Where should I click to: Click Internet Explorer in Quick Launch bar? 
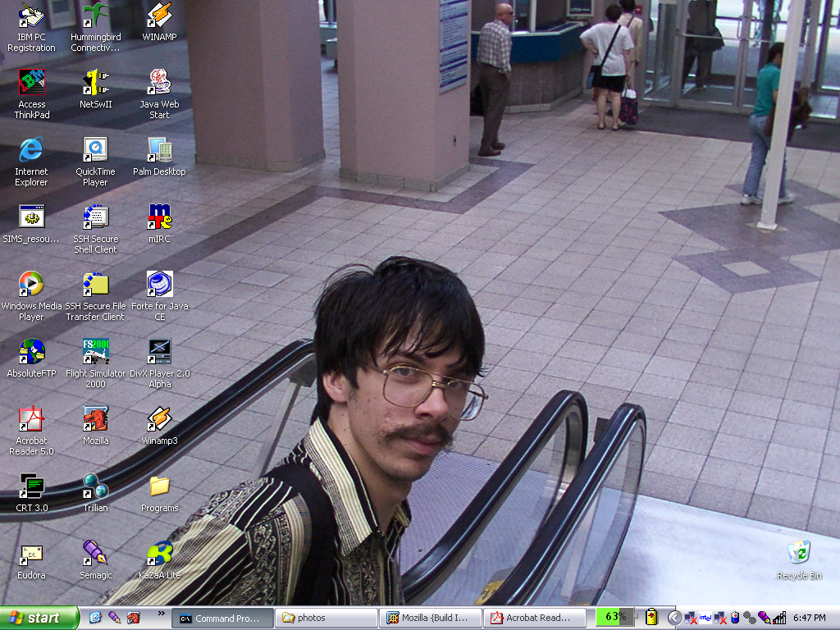click(x=95, y=618)
